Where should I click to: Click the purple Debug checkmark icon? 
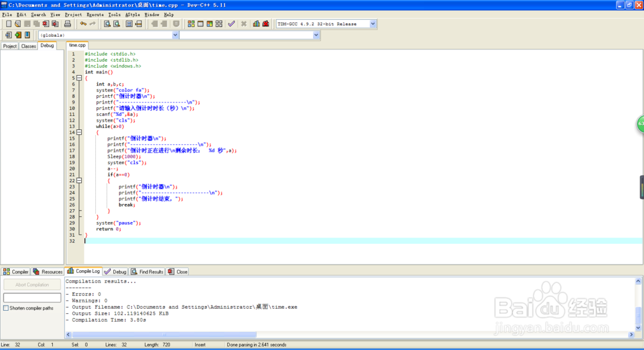(x=231, y=24)
